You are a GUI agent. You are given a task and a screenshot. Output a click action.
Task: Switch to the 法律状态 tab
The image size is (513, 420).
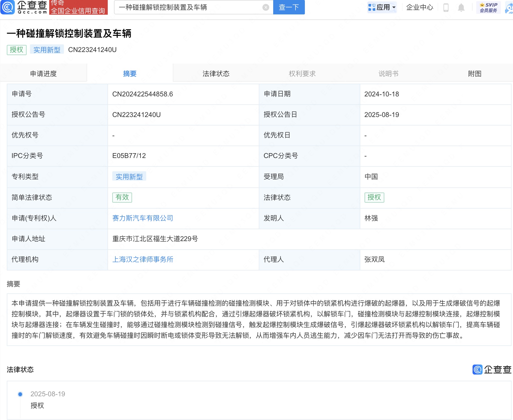tap(215, 73)
